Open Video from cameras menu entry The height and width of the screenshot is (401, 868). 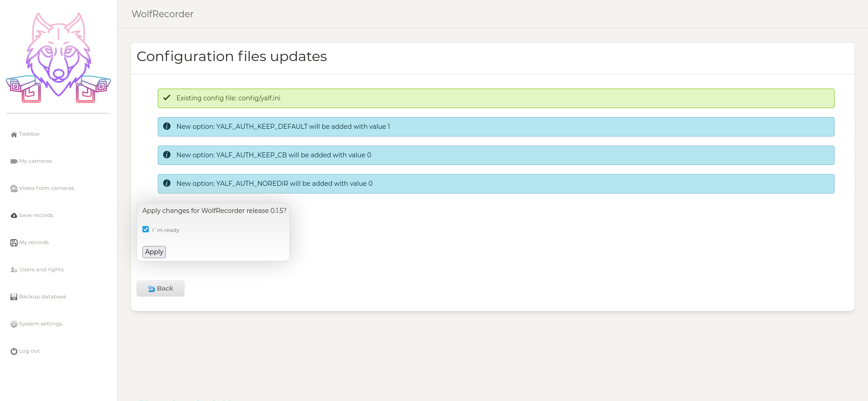click(47, 188)
